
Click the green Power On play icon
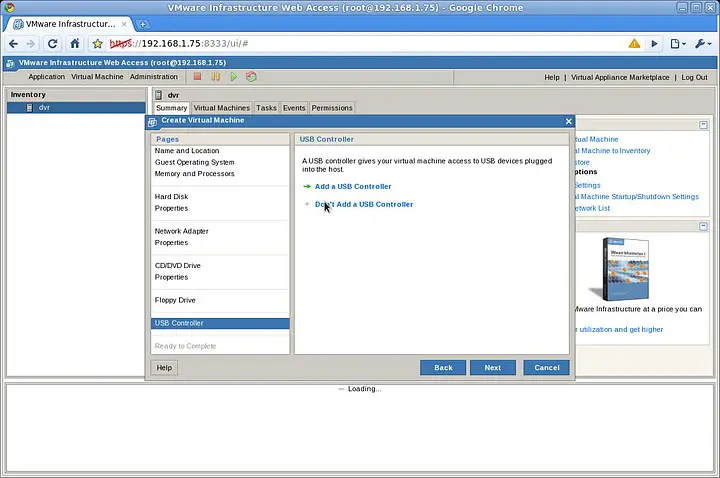(234, 77)
